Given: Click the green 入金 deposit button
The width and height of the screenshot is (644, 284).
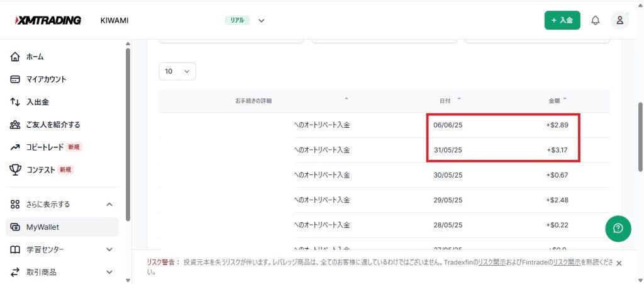Looking at the screenshot, I should [562, 20].
